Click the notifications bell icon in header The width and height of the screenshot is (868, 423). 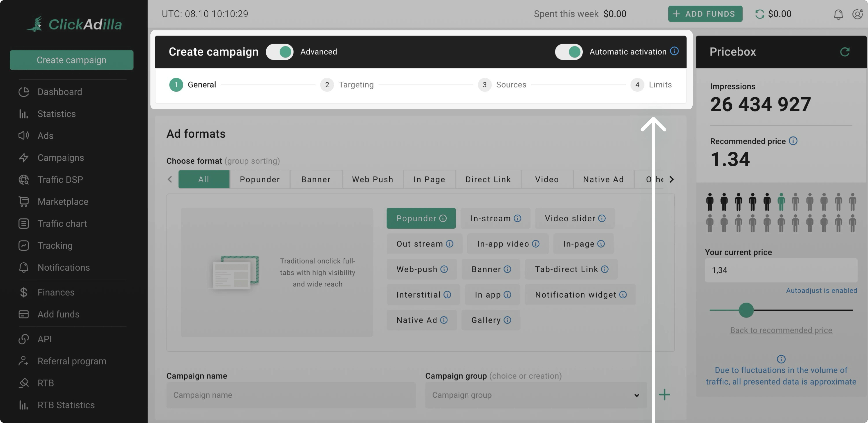838,14
